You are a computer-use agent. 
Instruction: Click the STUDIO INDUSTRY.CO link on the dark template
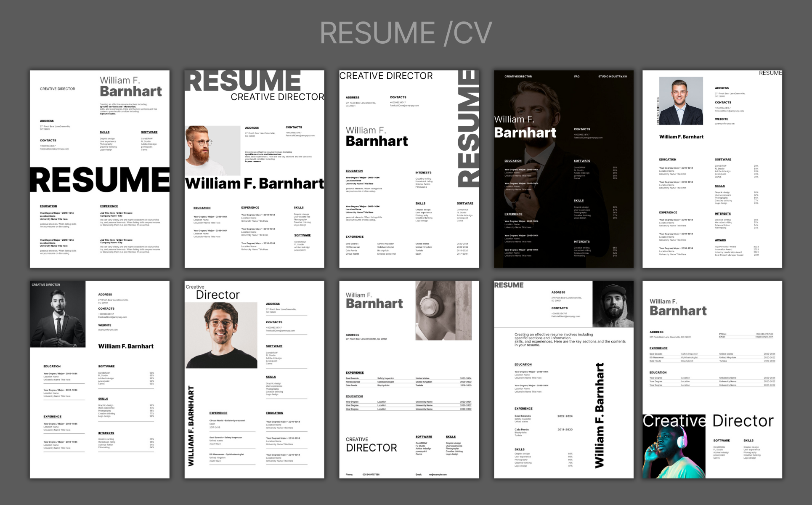point(612,77)
